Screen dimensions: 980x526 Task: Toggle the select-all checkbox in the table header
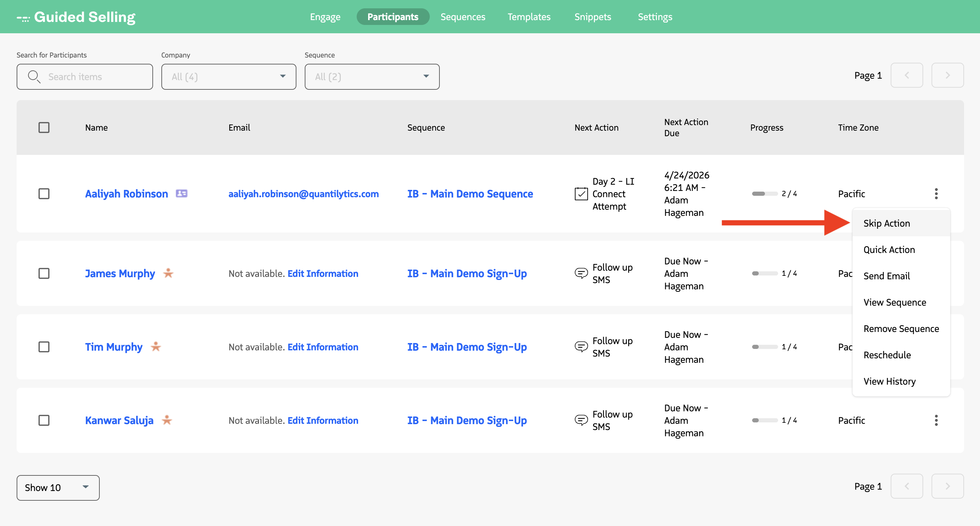44,128
